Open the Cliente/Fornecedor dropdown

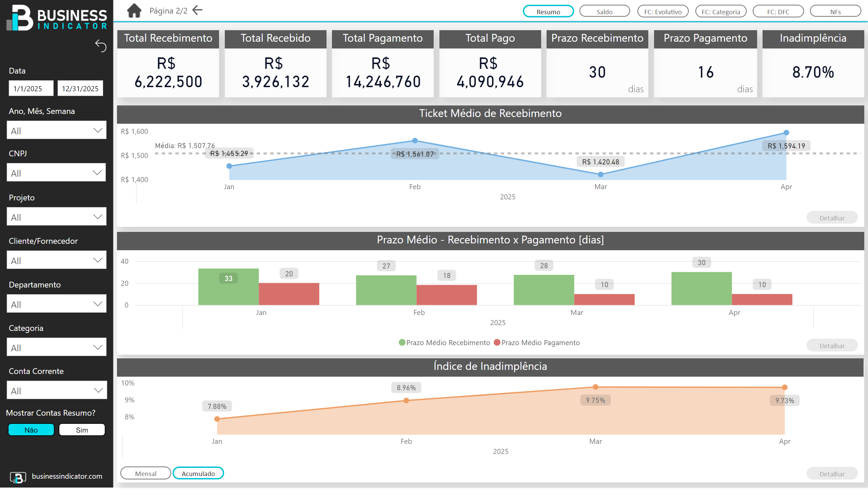coord(56,260)
